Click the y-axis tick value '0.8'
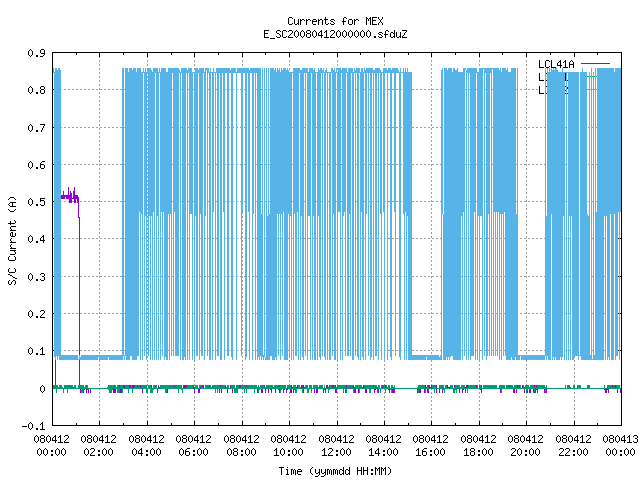Screen dimensions: 640x480 coord(36,90)
